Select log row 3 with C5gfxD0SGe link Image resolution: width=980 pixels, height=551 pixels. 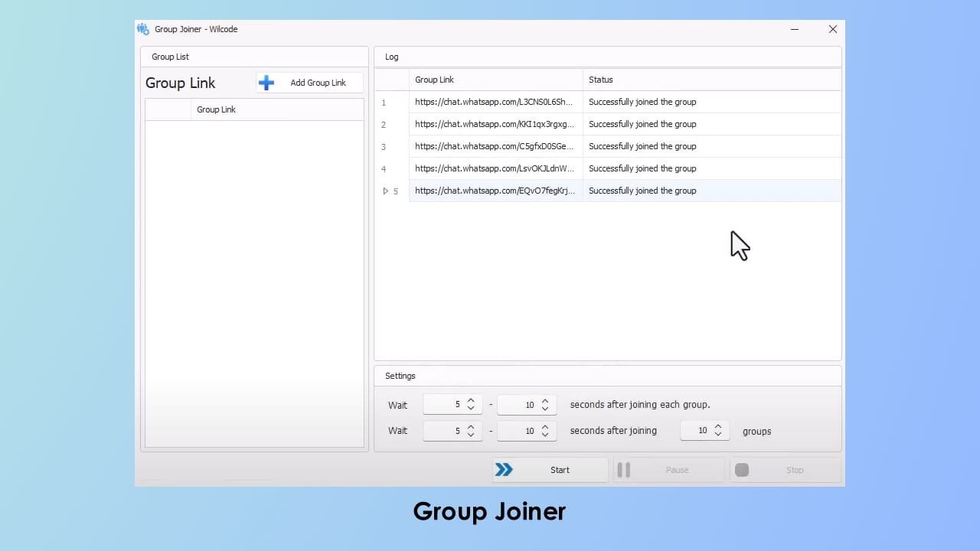tap(494, 146)
